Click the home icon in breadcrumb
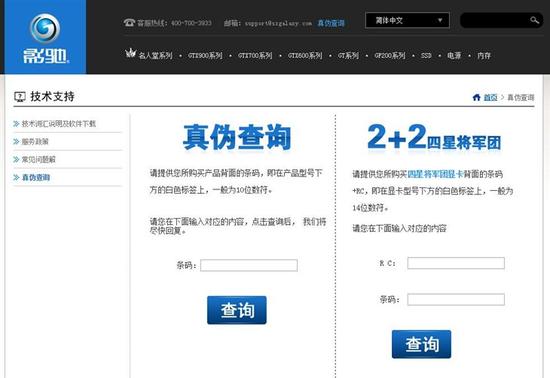550x378 pixels. pos(476,97)
